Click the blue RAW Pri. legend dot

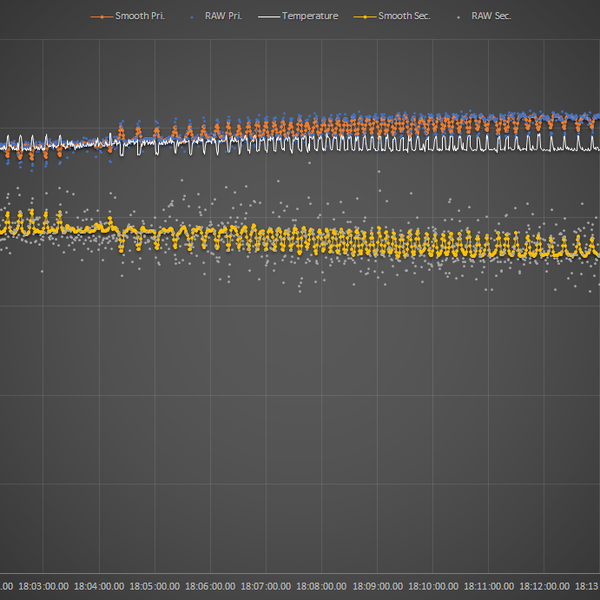coord(192,17)
